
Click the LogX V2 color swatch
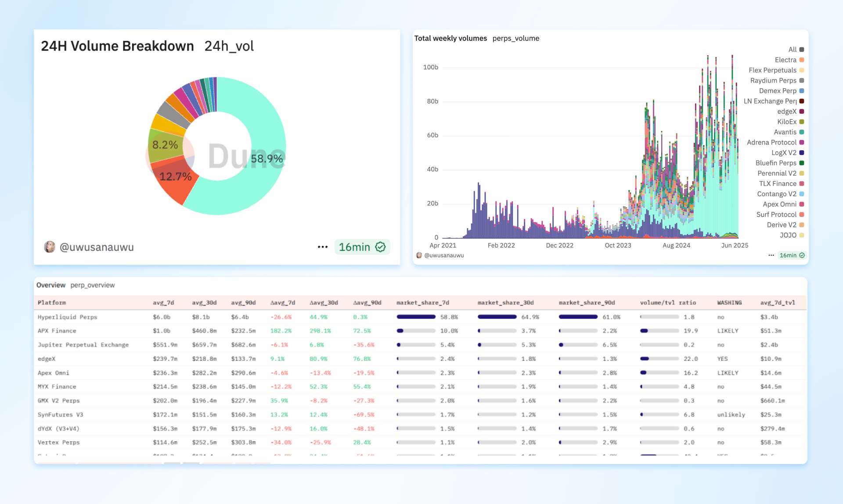[802, 153]
